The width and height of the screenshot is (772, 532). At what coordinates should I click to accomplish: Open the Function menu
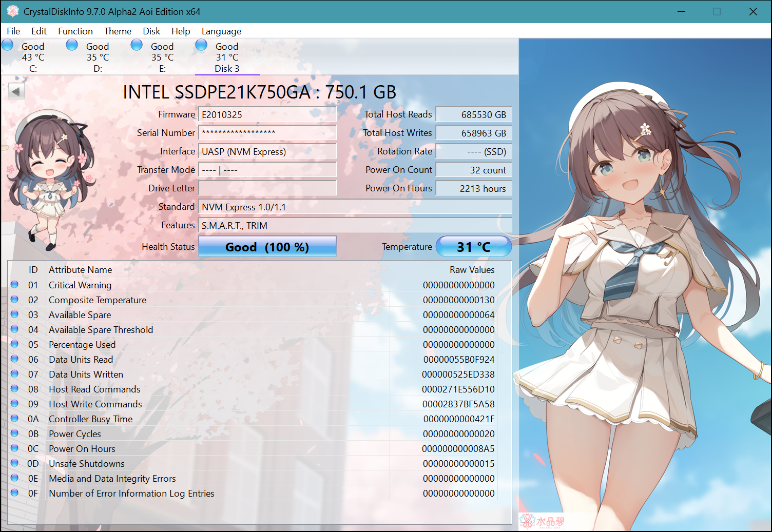coord(75,31)
